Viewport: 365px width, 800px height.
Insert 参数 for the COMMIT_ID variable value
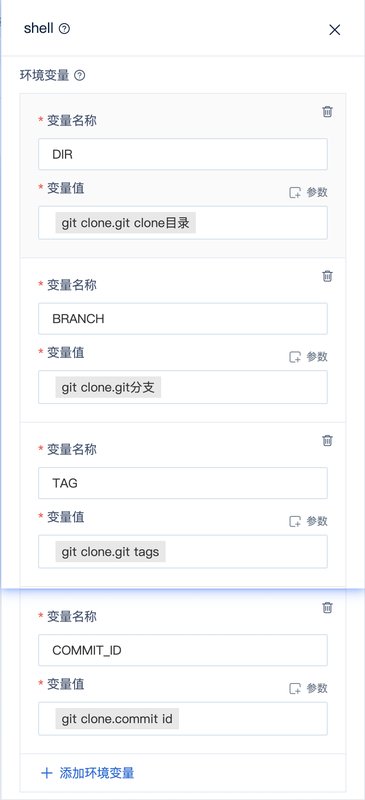click(x=308, y=688)
